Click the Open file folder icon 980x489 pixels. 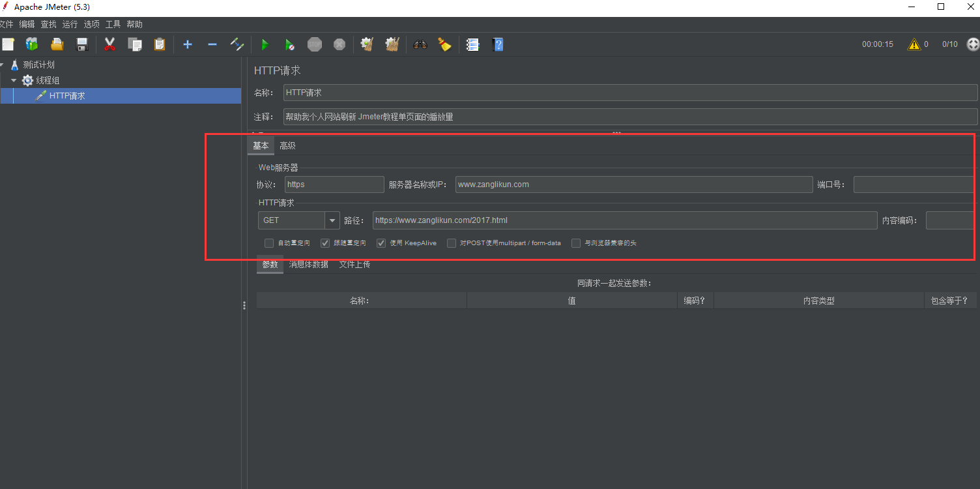point(57,44)
